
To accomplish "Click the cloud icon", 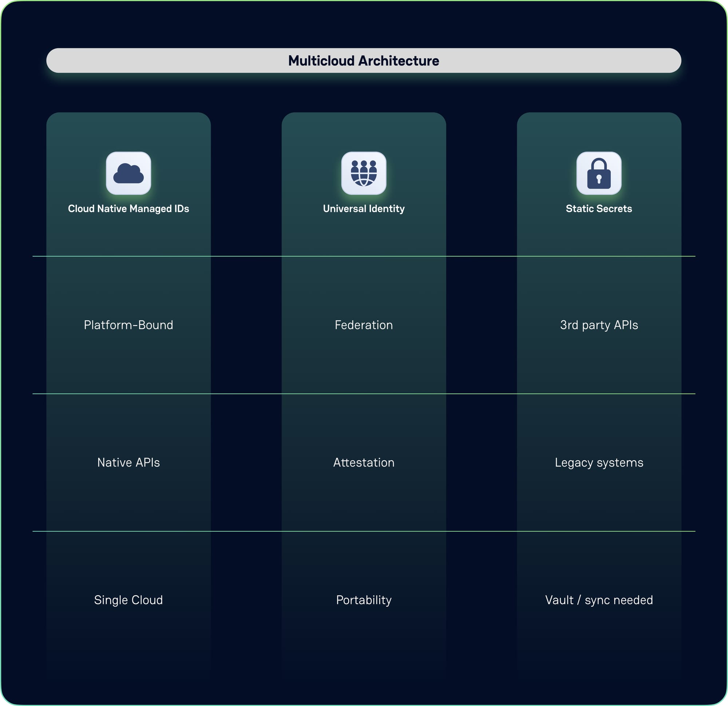I will pyautogui.click(x=128, y=173).
